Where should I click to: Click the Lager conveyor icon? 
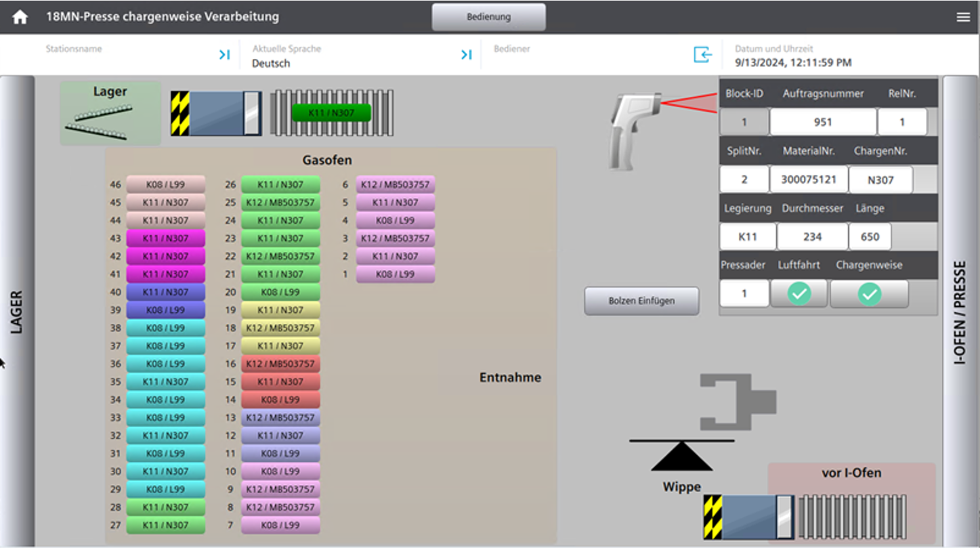pyautogui.click(x=110, y=113)
